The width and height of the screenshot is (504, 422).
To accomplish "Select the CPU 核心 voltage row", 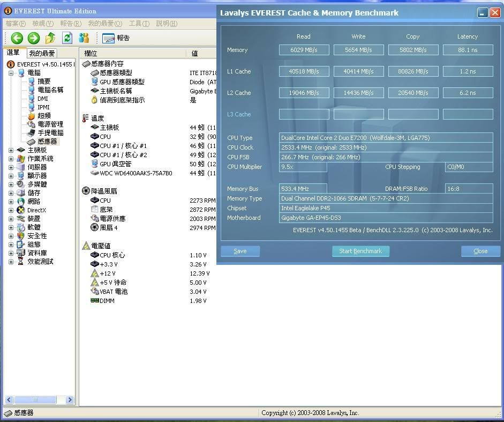I will tap(112, 255).
